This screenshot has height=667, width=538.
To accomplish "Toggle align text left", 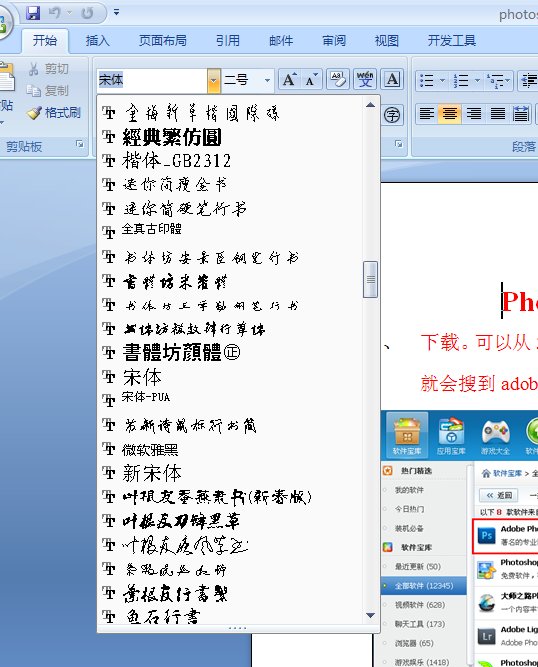I will click(427, 114).
